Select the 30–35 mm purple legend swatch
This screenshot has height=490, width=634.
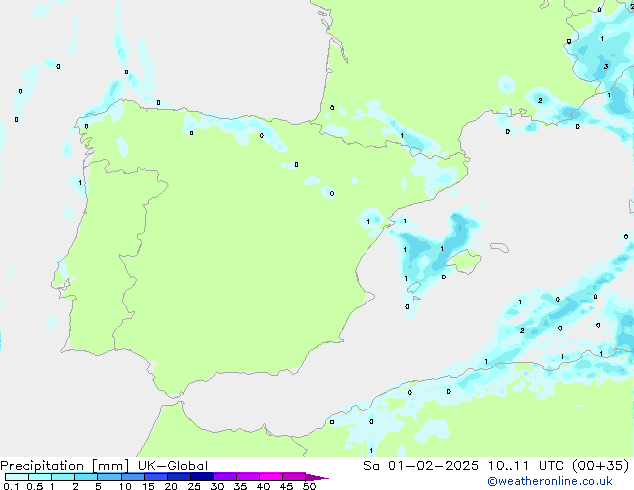(225, 477)
